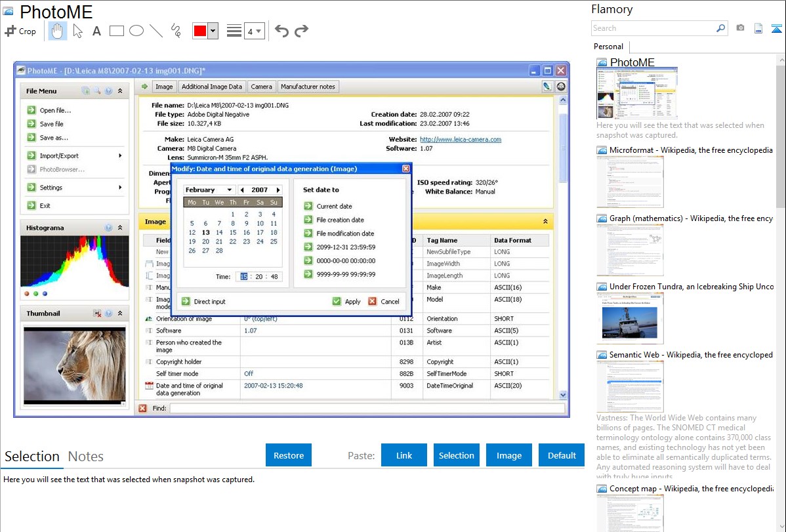Pick the ellipse shape tool
The width and height of the screenshot is (786, 532).
[136, 31]
